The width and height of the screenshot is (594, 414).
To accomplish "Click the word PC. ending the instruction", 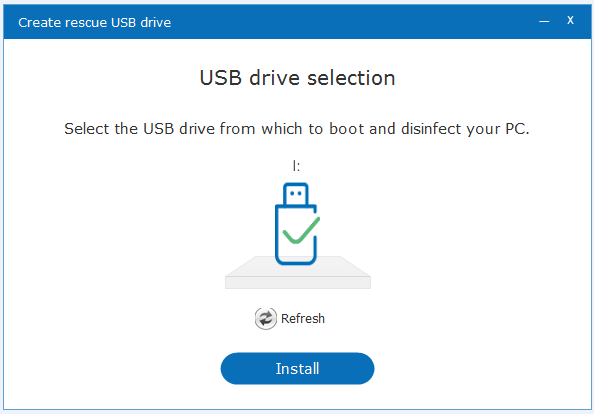I will click(x=517, y=129).
